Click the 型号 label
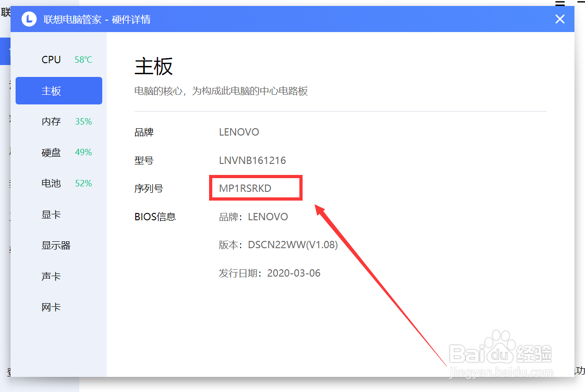Screen dimensions: 585x392 point(144,160)
